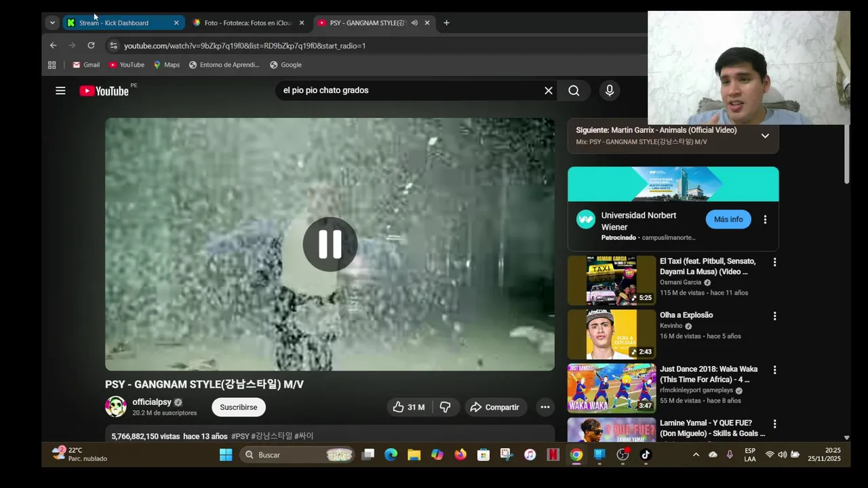Click the youtube.com address bar URL

tap(245, 45)
